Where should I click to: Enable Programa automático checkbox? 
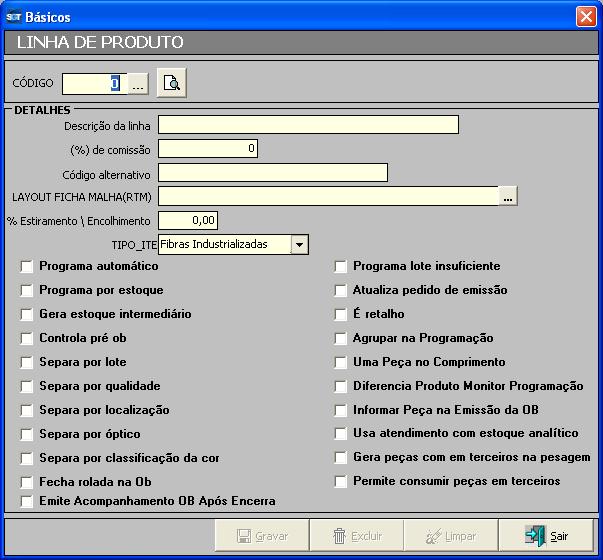click(x=27, y=267)
